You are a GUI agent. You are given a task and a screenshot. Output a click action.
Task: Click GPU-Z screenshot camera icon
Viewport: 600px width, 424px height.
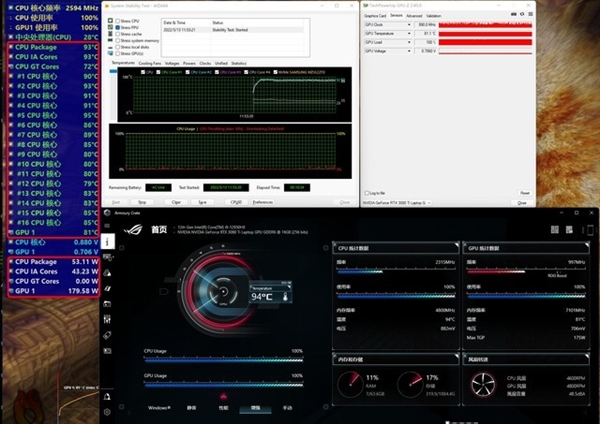coord(514,14)
